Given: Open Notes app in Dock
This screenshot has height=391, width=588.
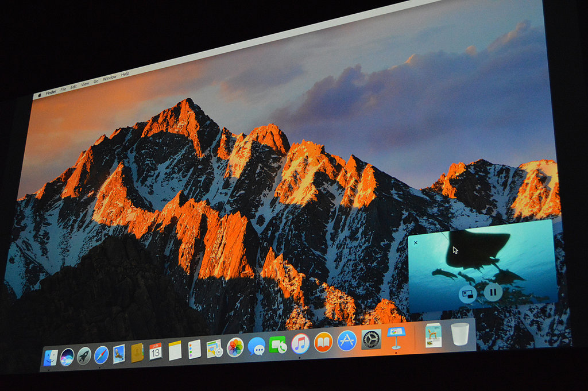Looking at the screenshot, I should pos(175,350).
